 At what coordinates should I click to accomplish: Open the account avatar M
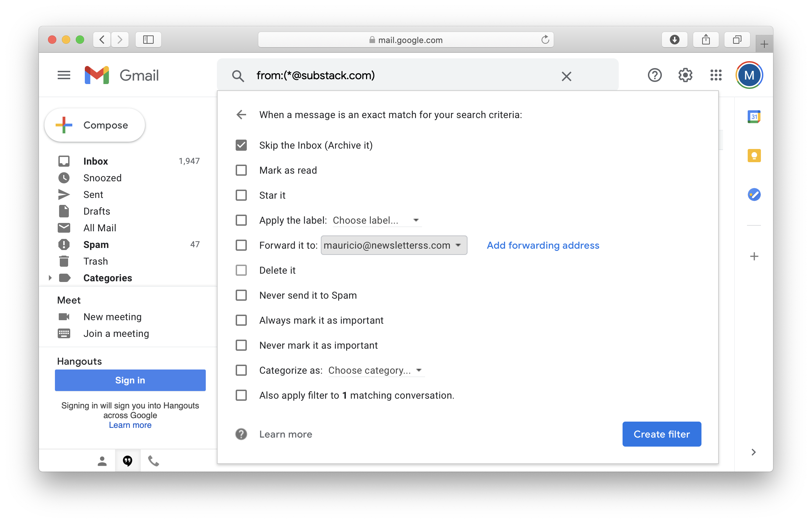click(x=749, y=75)
